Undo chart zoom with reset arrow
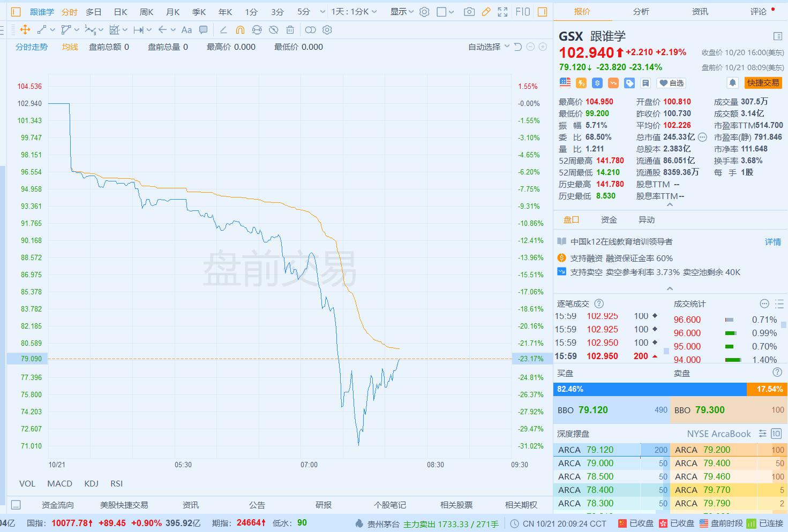Viewport: 788px width, 532px height. 518,47
